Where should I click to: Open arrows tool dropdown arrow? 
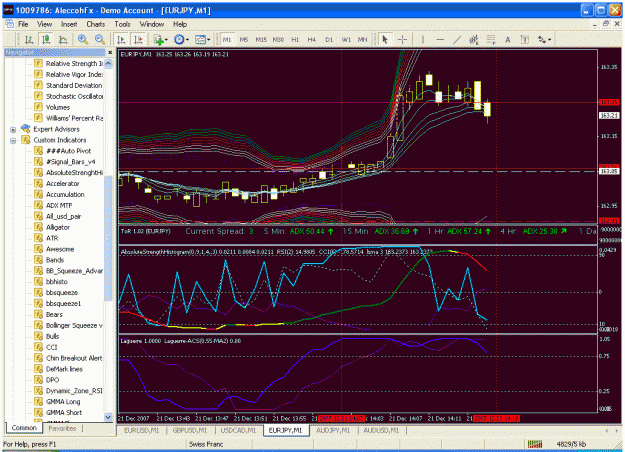(550, 40)
